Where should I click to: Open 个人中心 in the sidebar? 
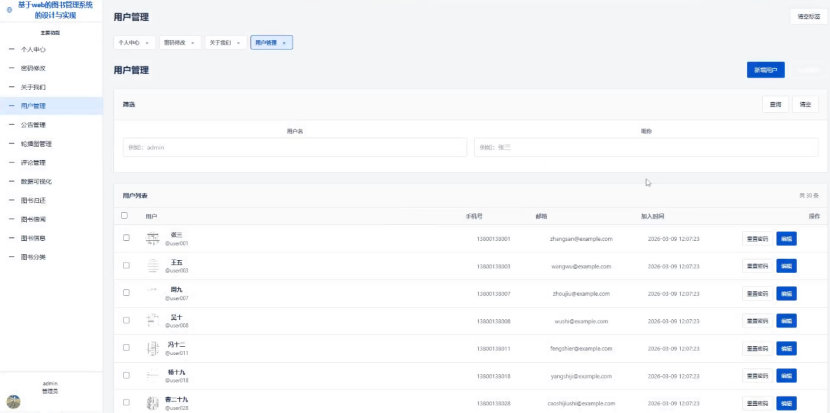click(x=51, y=49)
